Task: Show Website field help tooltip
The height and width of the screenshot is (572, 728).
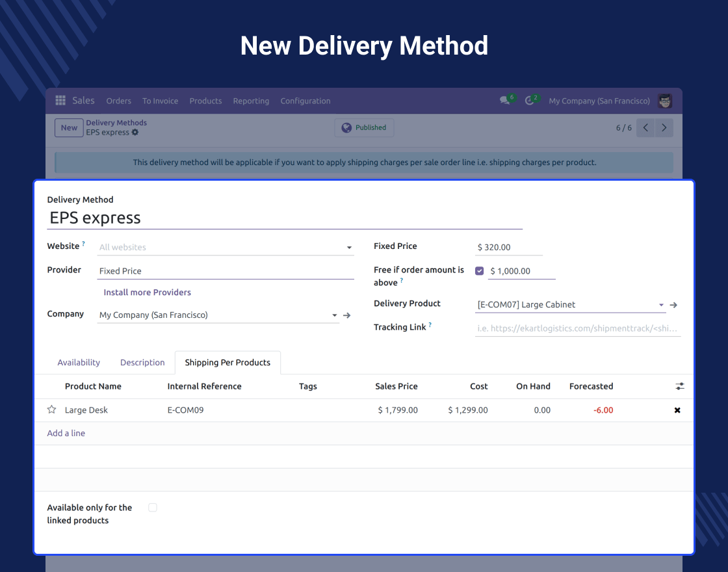Action: point(84,243)
